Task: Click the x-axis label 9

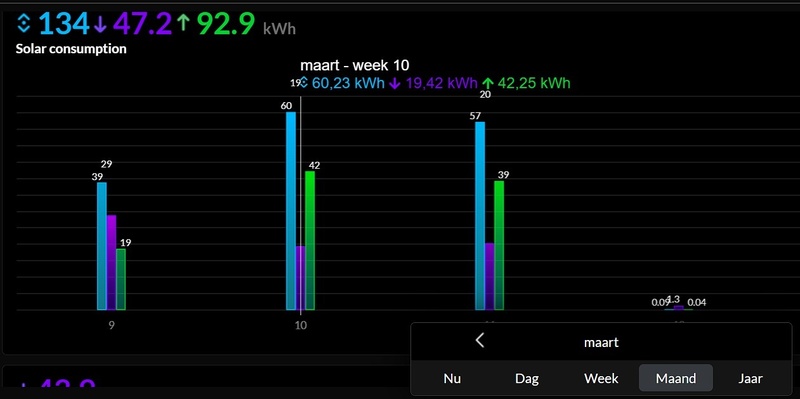Action: [111, 326]
